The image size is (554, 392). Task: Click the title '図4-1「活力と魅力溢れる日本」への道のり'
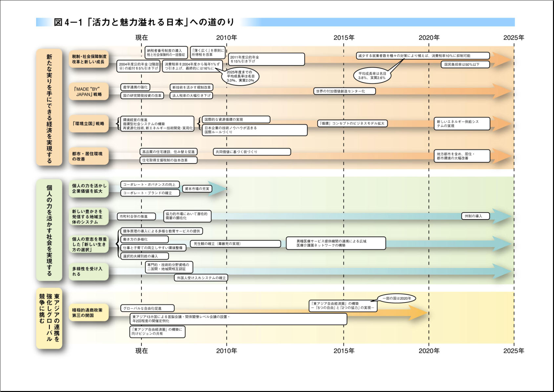(144, 22)
